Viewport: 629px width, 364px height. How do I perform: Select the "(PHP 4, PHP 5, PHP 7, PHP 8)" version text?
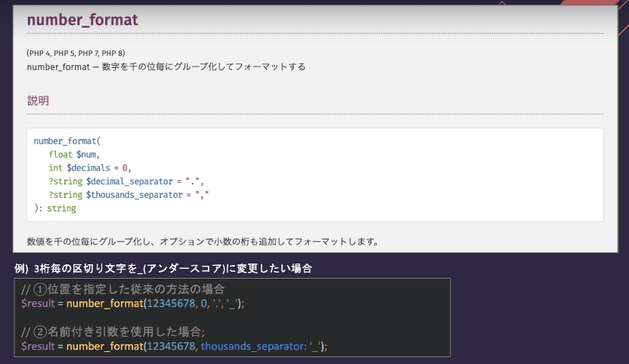pos(76,53)
